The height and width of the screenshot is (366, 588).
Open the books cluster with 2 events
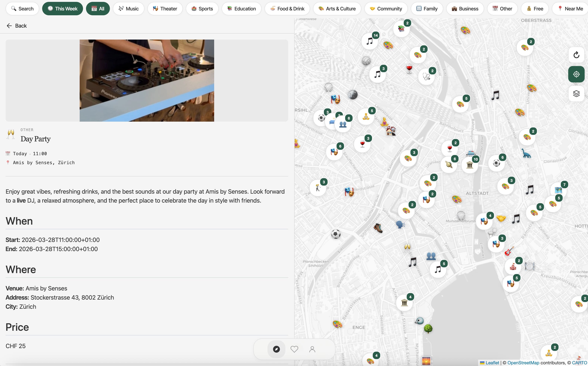[401, 29]
